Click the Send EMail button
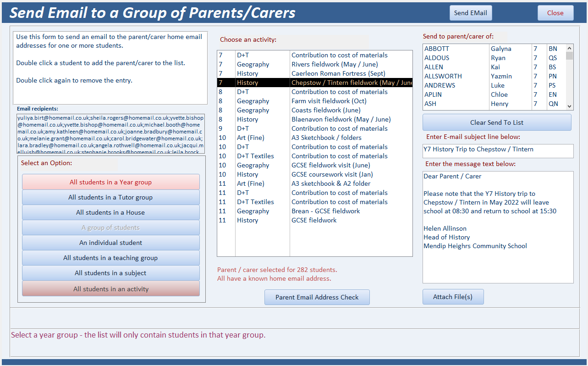Screen dimensions: 588x366 point(471,13)
